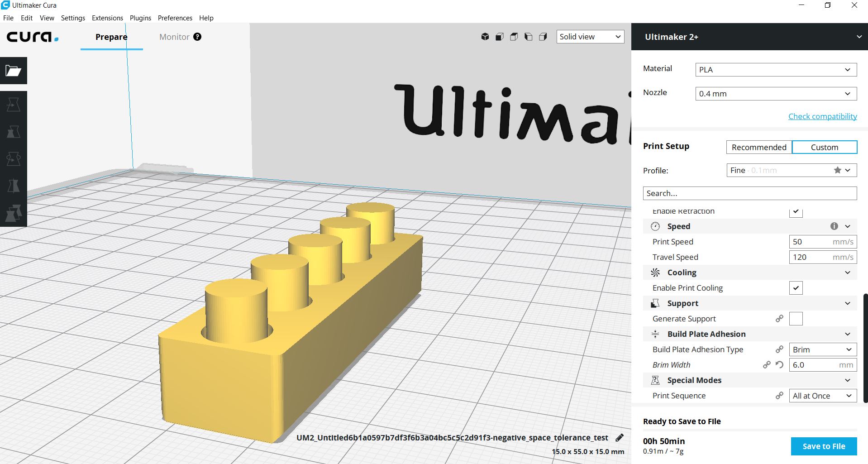Open Build Plate Adhesion Type Brim dropdown

click(823, 349)
